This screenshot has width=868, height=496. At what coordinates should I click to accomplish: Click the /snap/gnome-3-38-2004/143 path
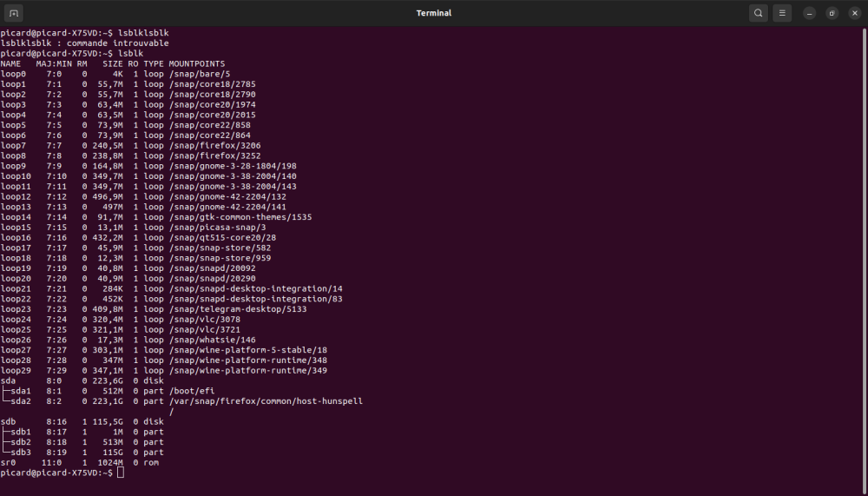(x=233, y=187)
